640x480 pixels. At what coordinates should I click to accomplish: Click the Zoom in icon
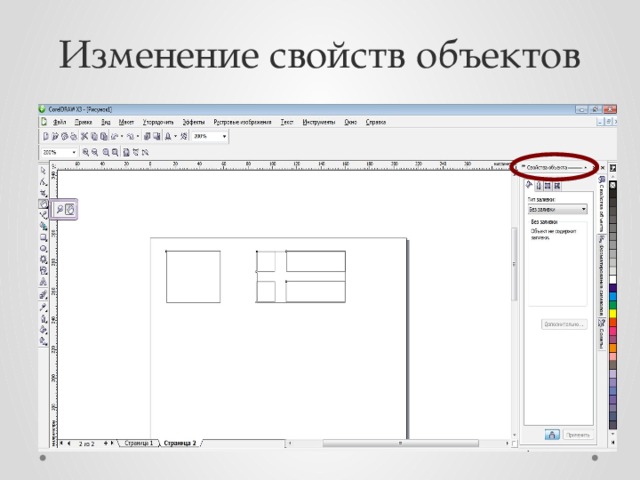[x=86, y=152]
